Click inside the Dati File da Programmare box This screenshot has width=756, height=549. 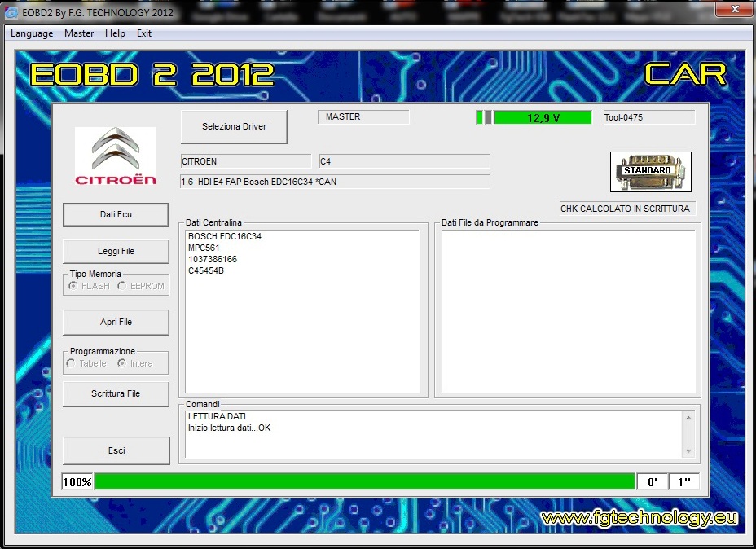pos(569,311)
